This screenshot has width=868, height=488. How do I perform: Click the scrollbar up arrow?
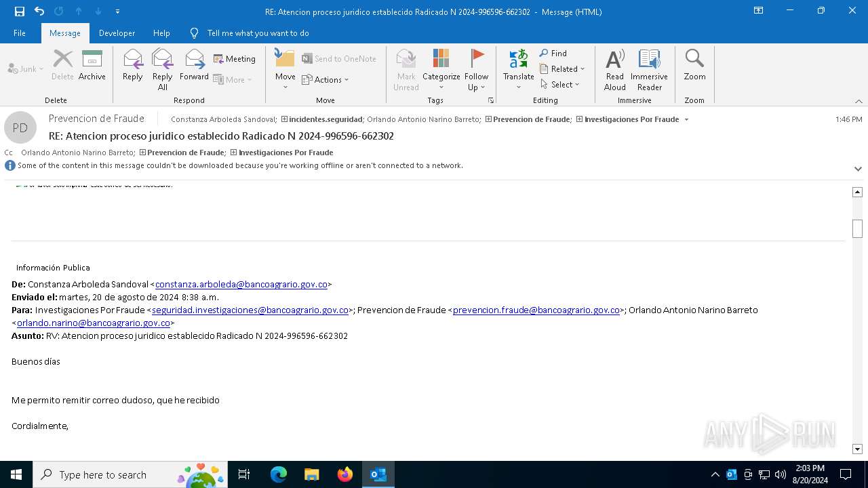click(x=857, y=192)
